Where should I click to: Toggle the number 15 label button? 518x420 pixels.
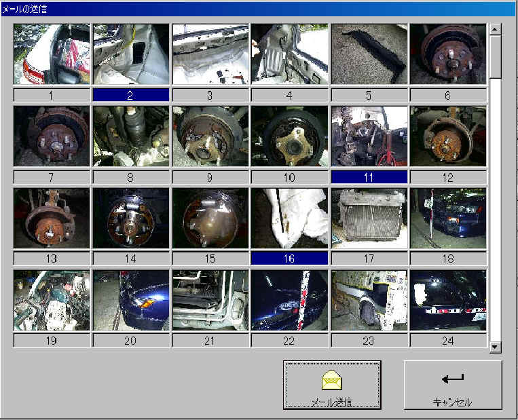(210, 259)
